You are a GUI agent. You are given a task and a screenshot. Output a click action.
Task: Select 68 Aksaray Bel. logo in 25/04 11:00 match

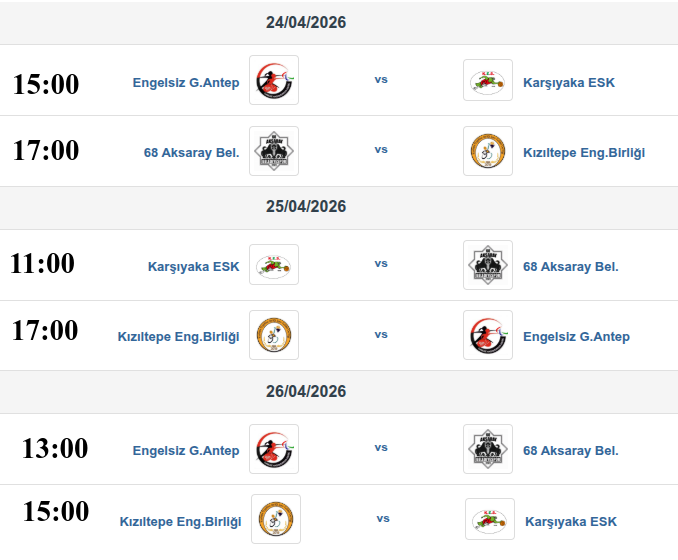(x=488, y=265)
